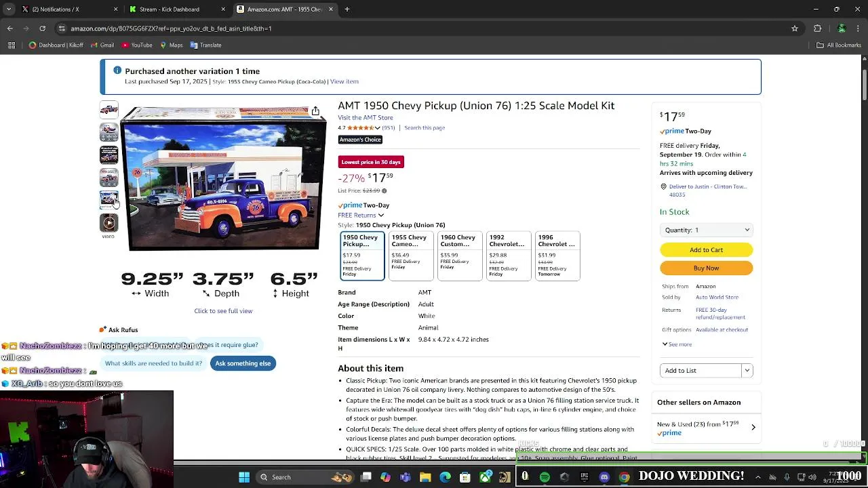The height and width of the screenshot is (488, 868).
Task: Click Search this page link
Action: [x=425, y=128]
